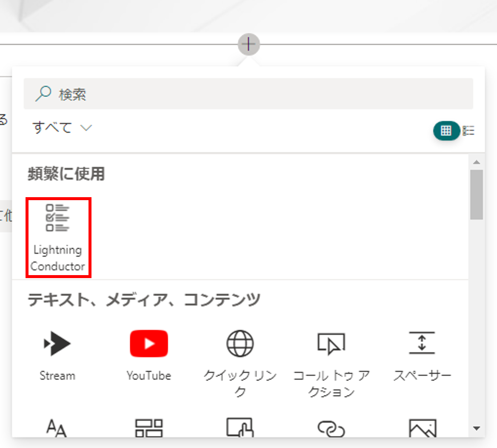Select the tile-layout icon below YouTube
Image resolution: width=497 pixels, height=448 pixels.
[x=149, y=428]
